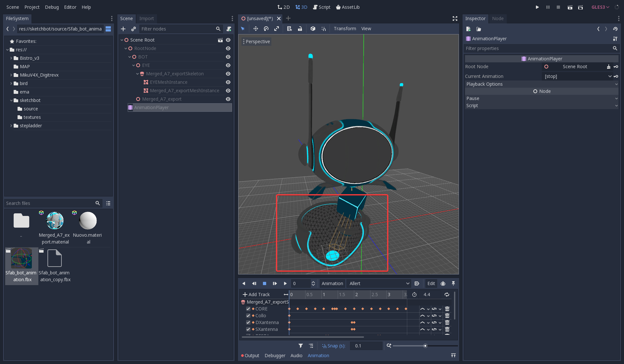Screen dimensions: 624x364
Task: Open the Debug menu
Action: click(52, 7)
